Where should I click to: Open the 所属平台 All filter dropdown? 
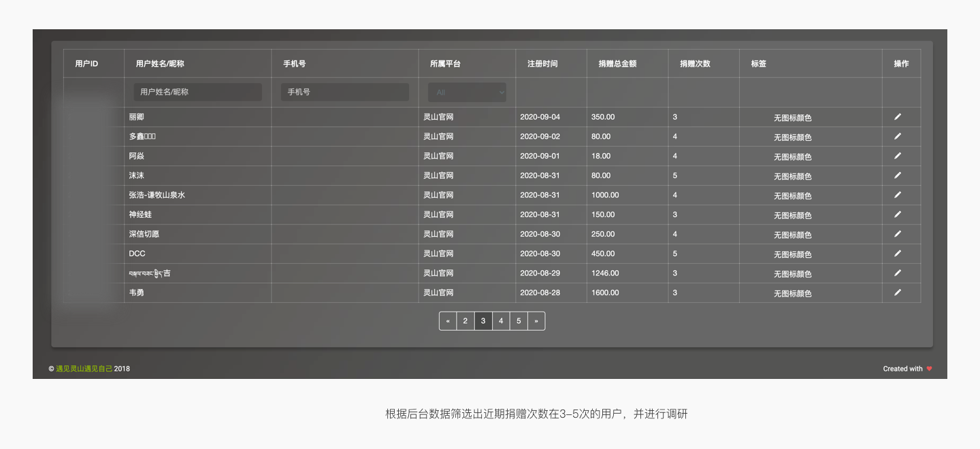(467, 92)
